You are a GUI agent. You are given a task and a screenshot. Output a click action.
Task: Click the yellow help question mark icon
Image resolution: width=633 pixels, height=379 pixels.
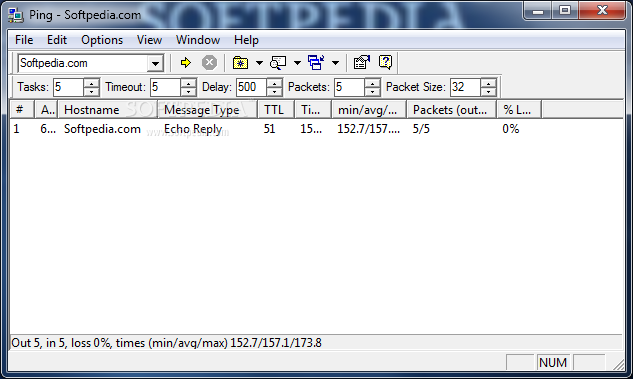point(386,63)
